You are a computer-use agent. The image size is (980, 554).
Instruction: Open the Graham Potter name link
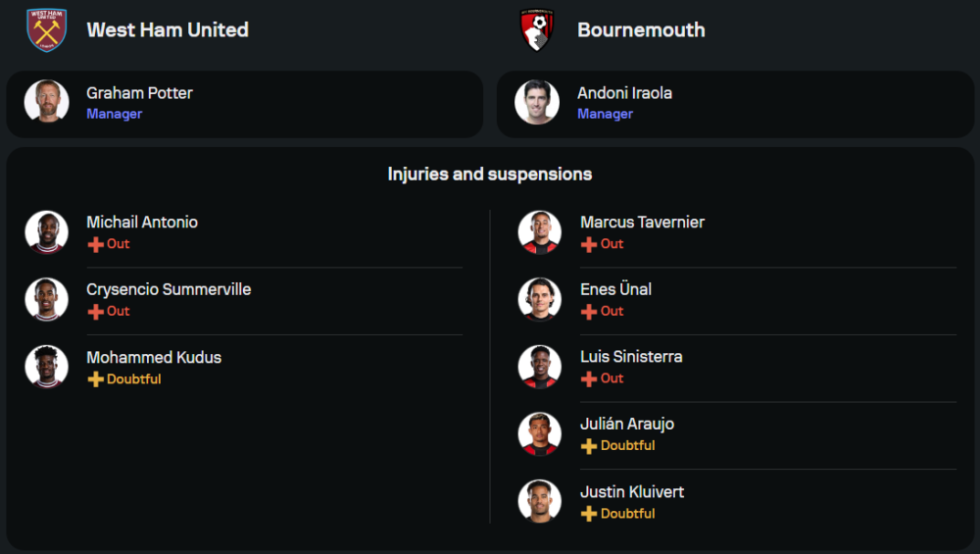[139, 93]
